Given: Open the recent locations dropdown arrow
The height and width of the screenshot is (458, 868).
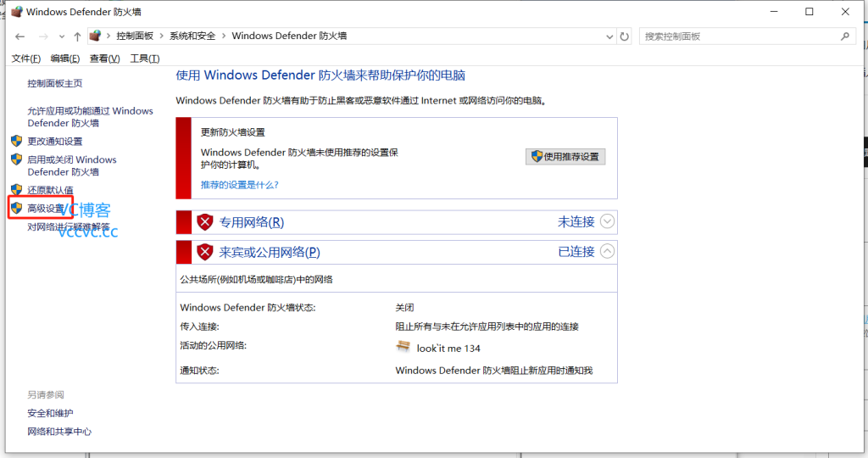Looking at the screenshot, I should click(62, 36).
